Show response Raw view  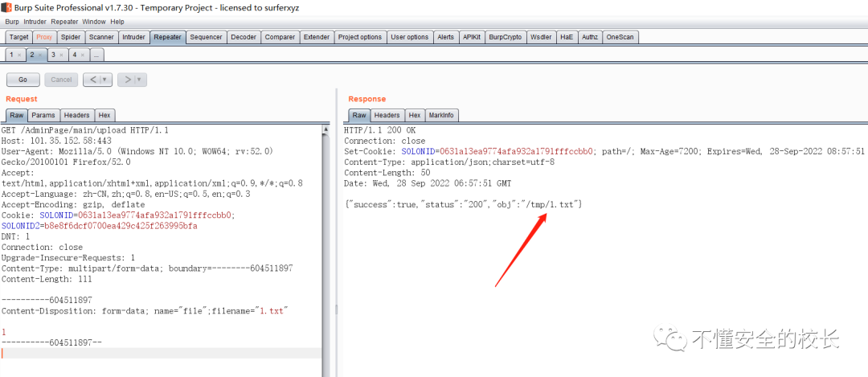click(359, 115)
